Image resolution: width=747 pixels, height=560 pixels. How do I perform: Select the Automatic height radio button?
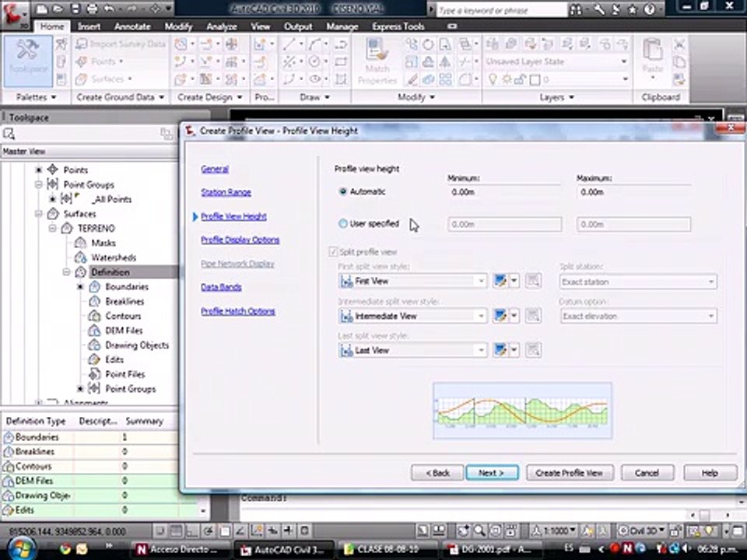pos(342,191)
